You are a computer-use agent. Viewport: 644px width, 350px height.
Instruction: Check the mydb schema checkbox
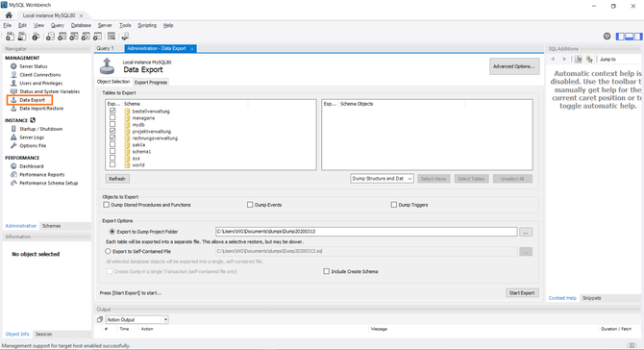pyautogui.click(x=112, y=124)
